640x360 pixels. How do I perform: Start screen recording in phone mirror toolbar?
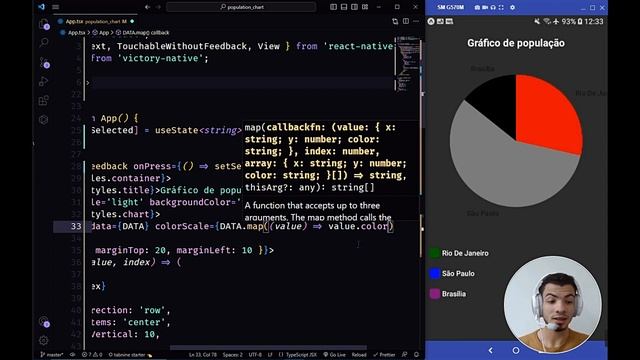click(x=485, y=7)
